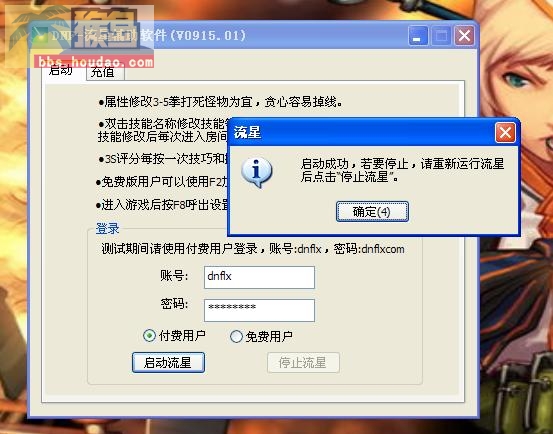Close the DNF main software window
Screen dimensions: 553x434
[464, 36]
